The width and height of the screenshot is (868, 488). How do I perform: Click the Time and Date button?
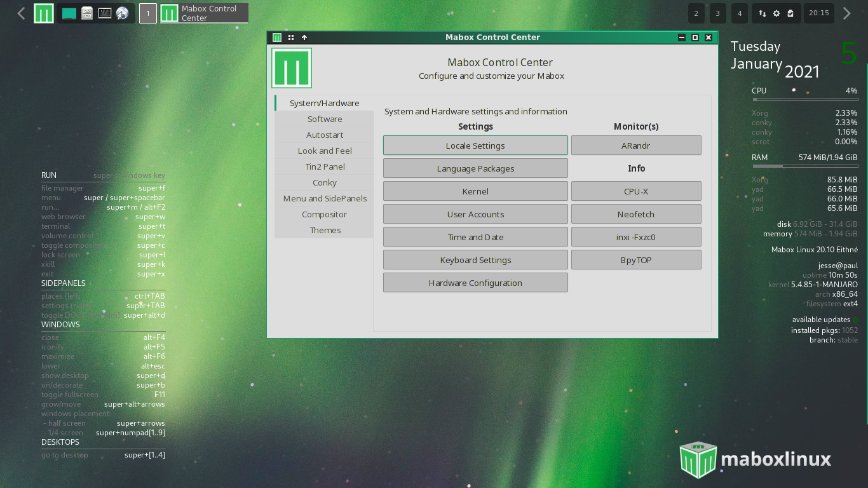[x=475, y=237]
